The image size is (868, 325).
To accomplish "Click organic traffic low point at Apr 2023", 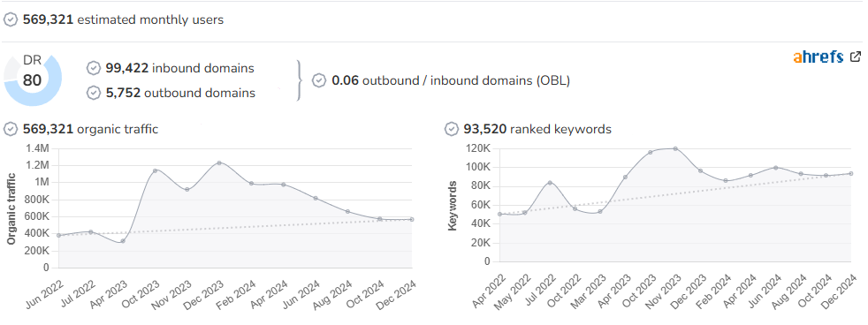I will click(x=123, y=241).
